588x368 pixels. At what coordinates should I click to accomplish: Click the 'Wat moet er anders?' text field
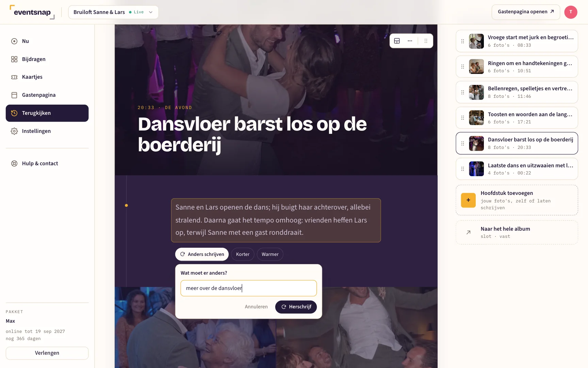pyautogui.click(x=248, y=288)
